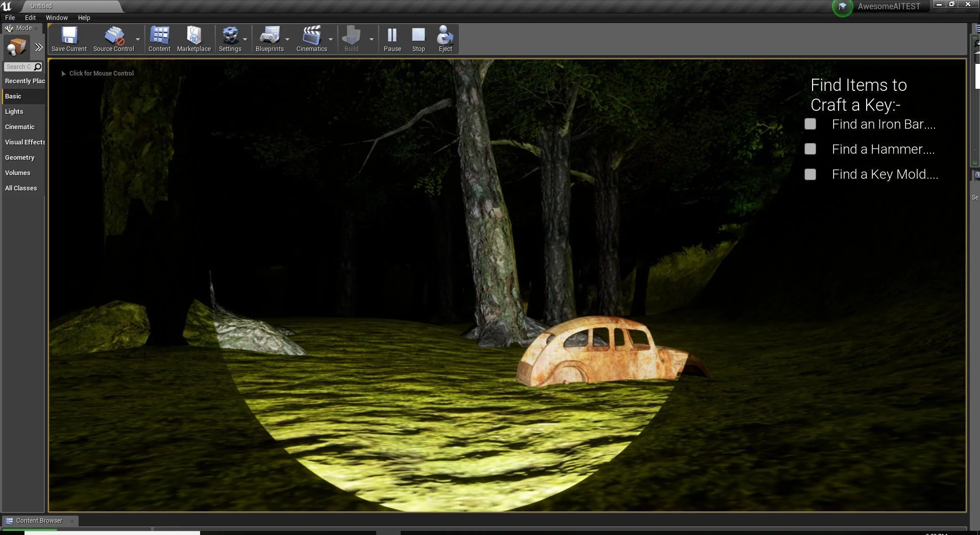
Task: Open the Blueprints dropdown arrow
Action: click(287, 39)
